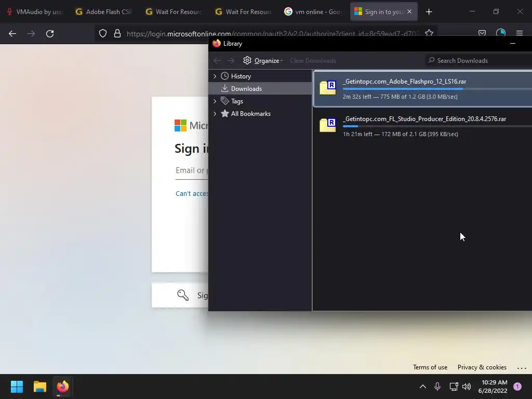Show hidden system tray icons
532x399 pixels.
[x=423, y=387]
